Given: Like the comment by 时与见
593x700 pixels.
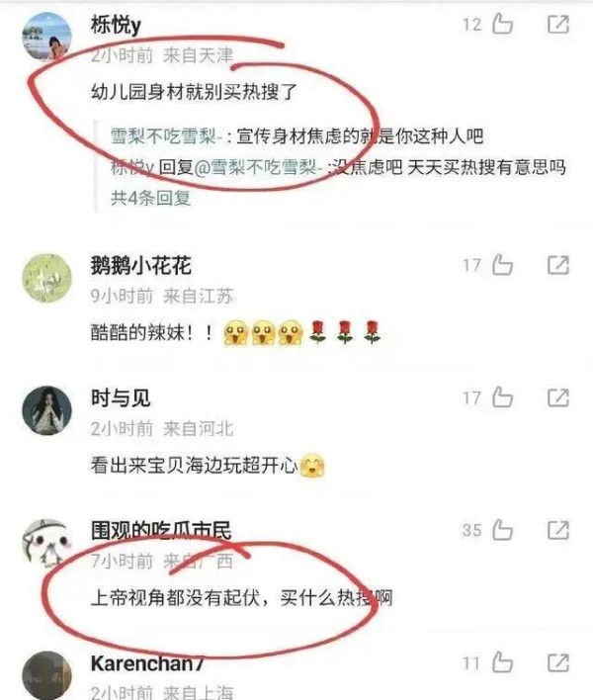Looking at the screenshot, I should 502,397.
